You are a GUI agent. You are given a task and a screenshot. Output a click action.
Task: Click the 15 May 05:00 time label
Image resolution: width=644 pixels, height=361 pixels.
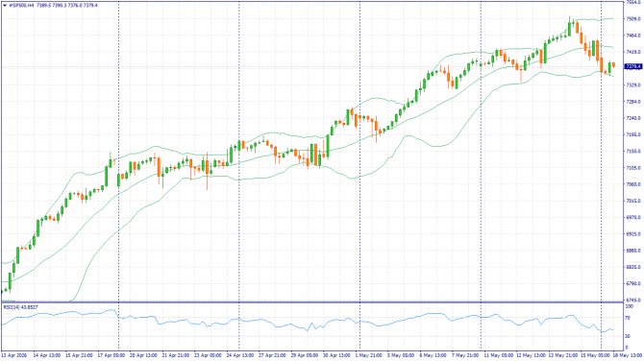click(595, 355)
